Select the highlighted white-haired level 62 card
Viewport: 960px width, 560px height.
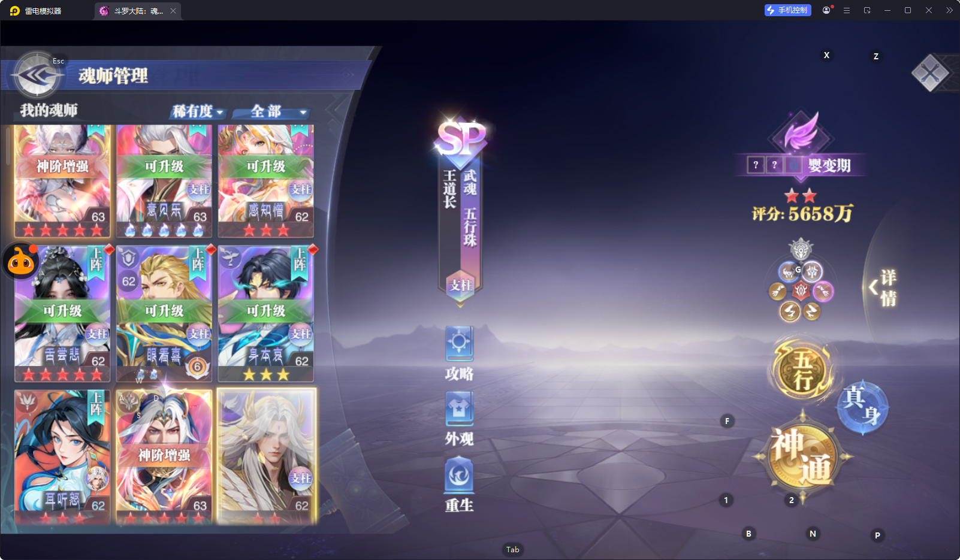(x=266, y=458)
